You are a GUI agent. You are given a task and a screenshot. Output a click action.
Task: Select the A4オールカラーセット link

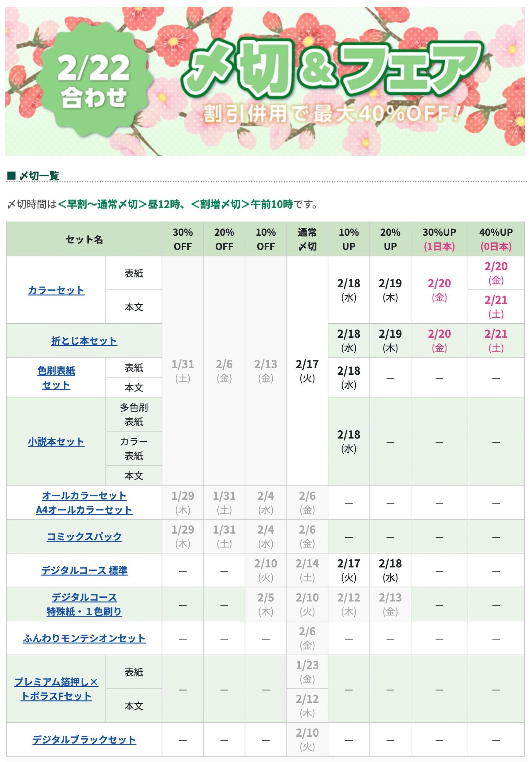click(84, 510)
